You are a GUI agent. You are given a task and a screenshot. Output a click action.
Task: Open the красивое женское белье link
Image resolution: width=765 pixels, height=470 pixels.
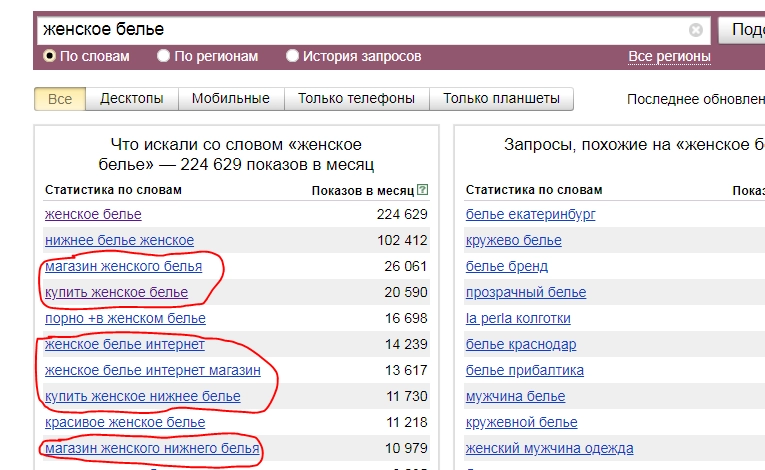tap(125, 422)
